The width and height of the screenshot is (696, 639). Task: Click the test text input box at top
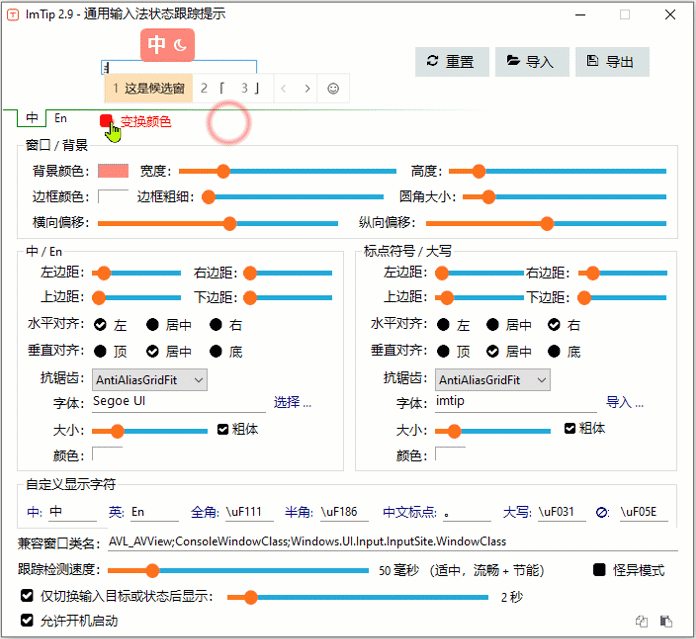179,67
